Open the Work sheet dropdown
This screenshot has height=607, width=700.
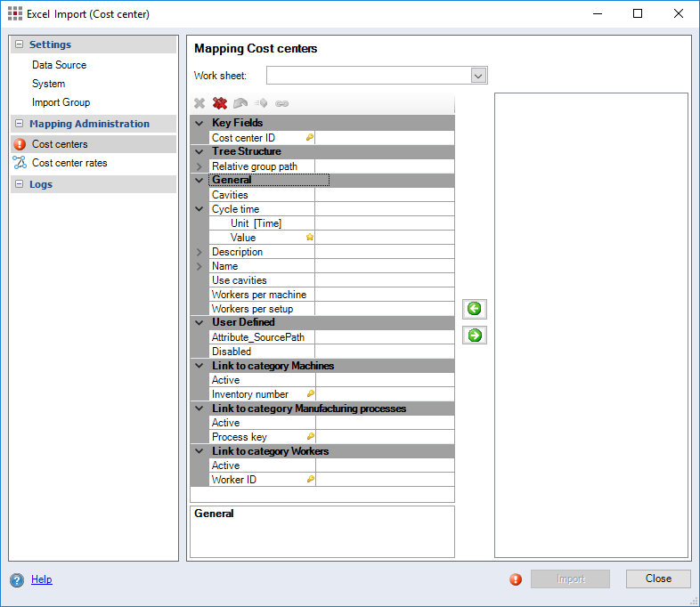[478, 76]
